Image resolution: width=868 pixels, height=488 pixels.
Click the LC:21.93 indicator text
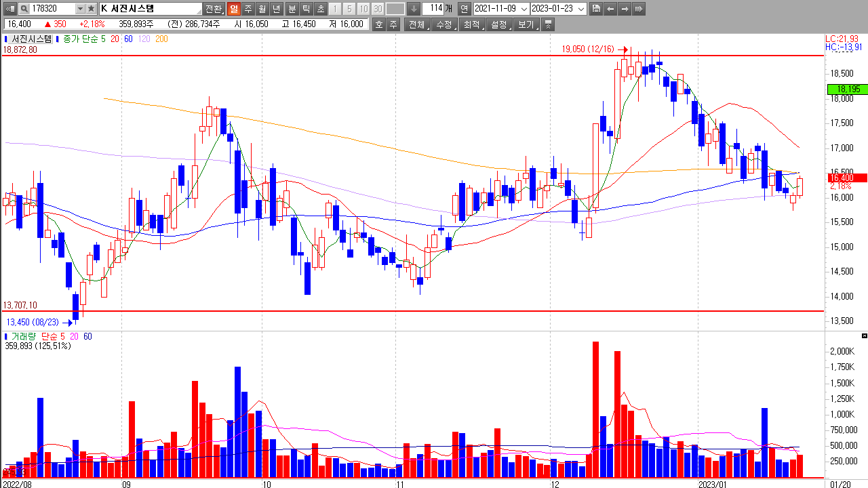coord(842,39)
